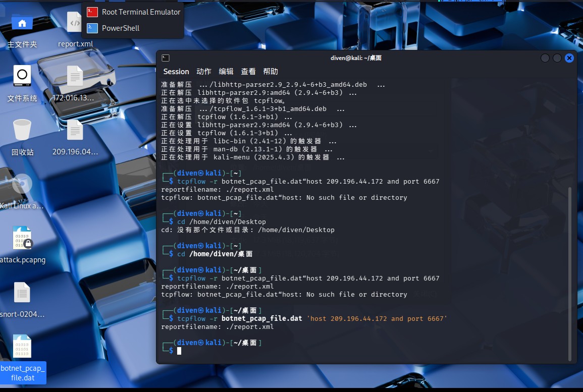The image size is (583, 392).
Task: Click the '正在设置 tcpflow (1.6.1-3+b1)' line
Action: click(227, 133)
